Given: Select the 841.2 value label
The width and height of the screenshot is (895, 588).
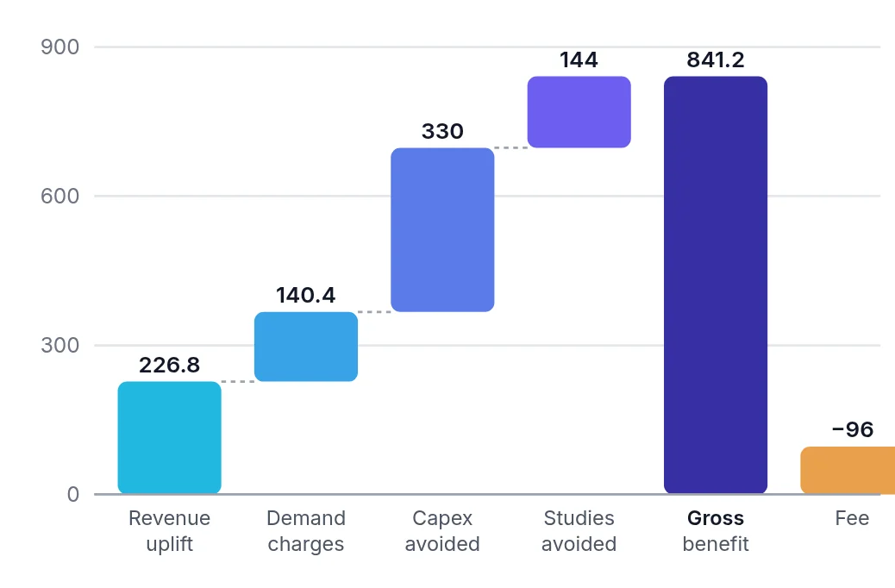Looking at the screenshot, I should (x=715, y=59).
